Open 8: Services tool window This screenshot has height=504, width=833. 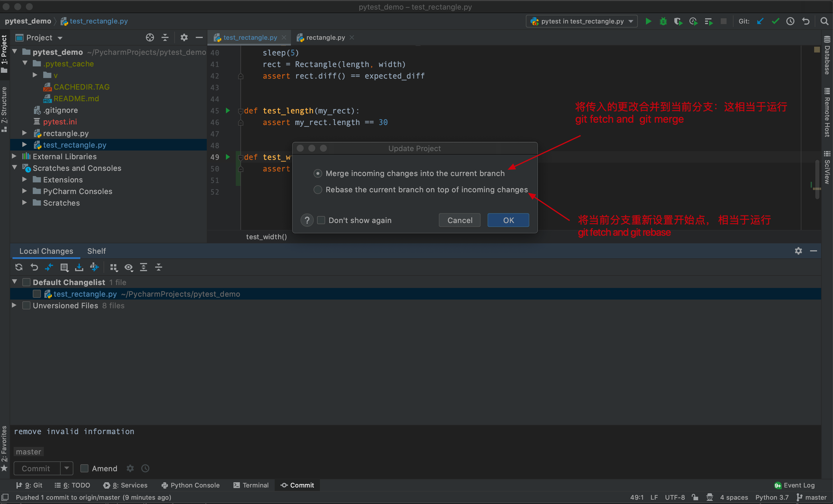click(125, 485)
